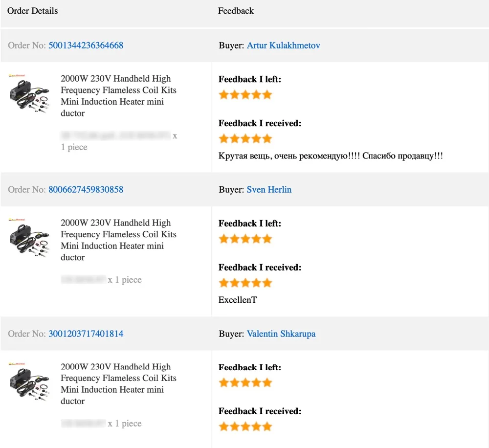Click product title in Sven Herlin's order
This screenshot has width=489, height=448.
(x=118, y=240)
